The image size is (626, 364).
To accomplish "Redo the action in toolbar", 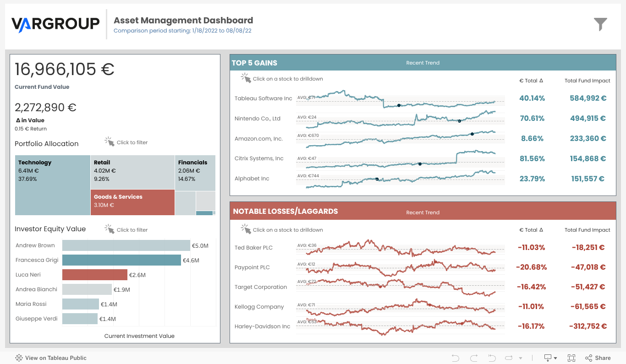I will pos(474,358).
